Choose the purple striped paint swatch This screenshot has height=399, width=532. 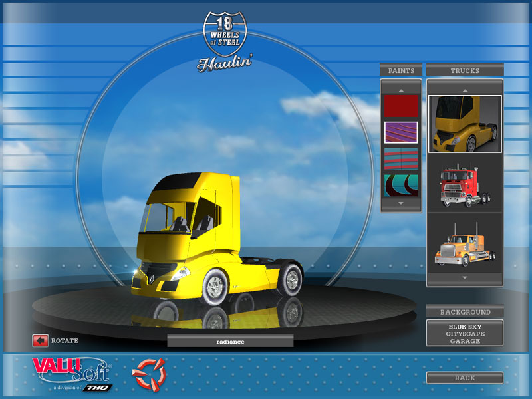point(401,132)
